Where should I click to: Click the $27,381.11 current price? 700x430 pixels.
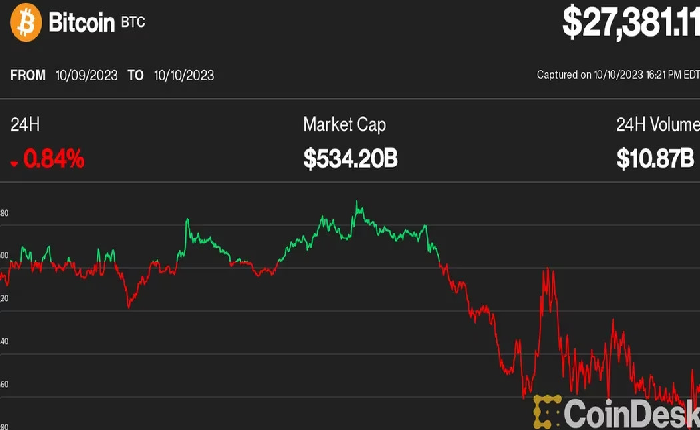[631, 23]
